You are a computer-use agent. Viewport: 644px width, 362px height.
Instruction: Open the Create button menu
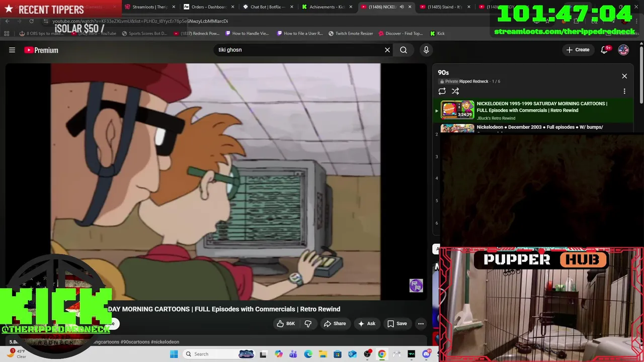pyautogui.click(x=578, y=50)
